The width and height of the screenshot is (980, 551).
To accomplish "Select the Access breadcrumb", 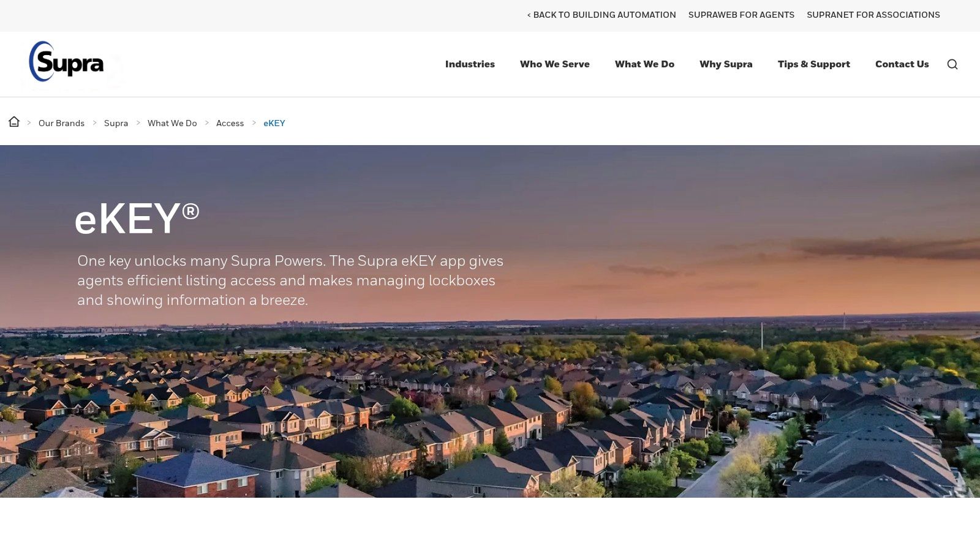I will (x=230, y=123).
